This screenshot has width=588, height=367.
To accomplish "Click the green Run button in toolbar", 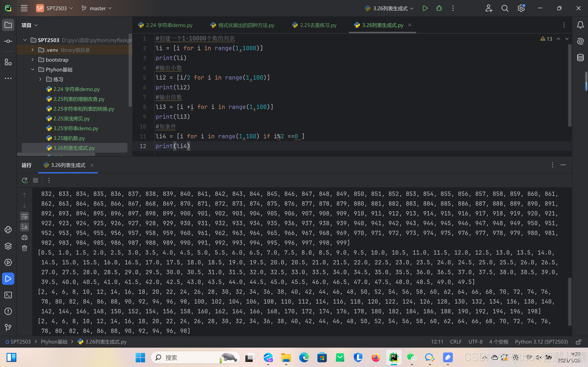I will (x=425, y=8).
